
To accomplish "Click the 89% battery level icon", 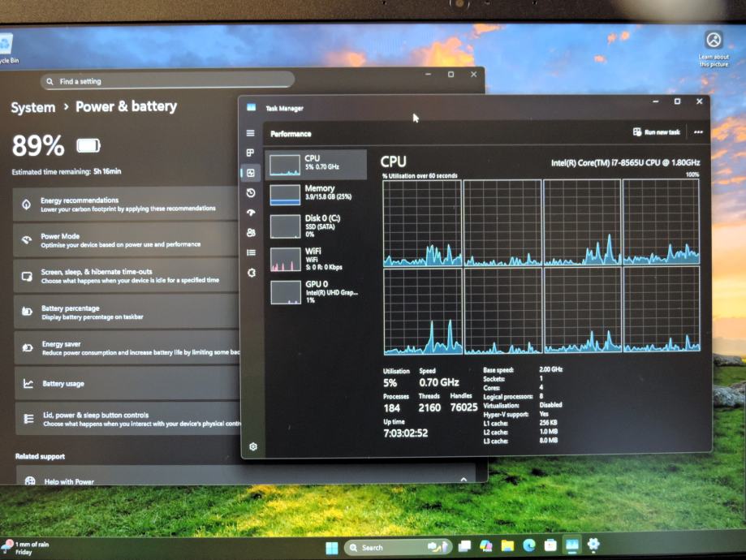I will pyautogui.click(x=88, y=145).
